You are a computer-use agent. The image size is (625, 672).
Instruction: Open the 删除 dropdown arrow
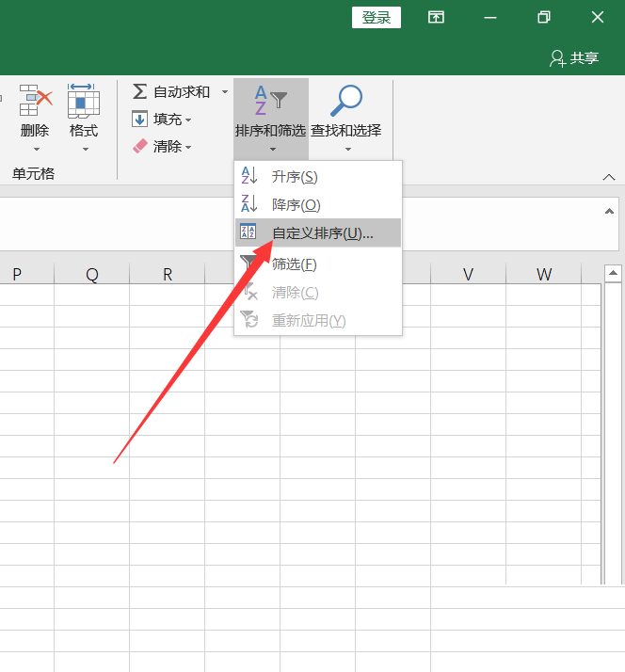tap(36, 149)
